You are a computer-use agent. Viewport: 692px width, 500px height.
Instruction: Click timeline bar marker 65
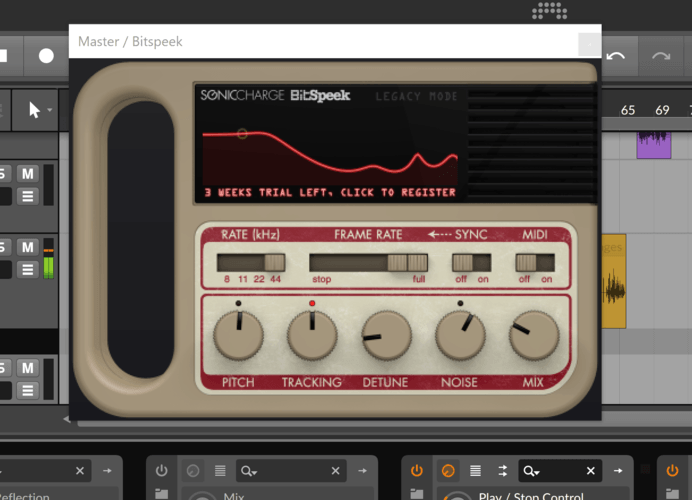pyautogui.click(x=628, y=110)
